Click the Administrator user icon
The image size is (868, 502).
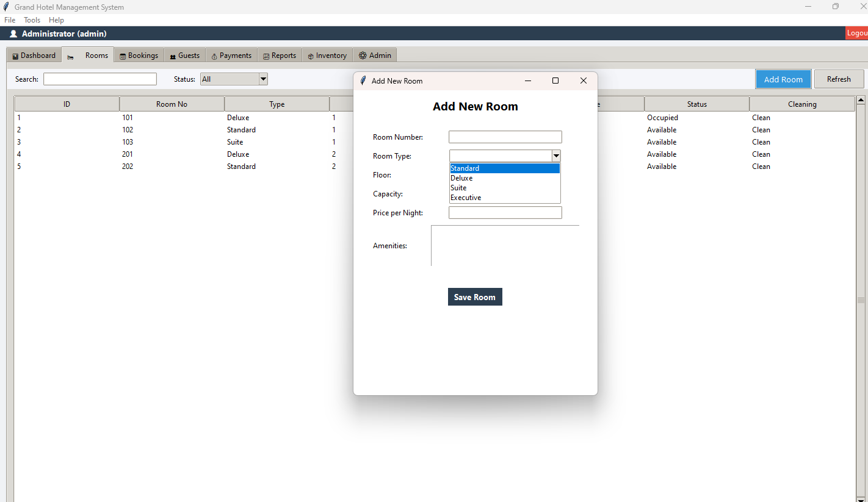(13, 34)
